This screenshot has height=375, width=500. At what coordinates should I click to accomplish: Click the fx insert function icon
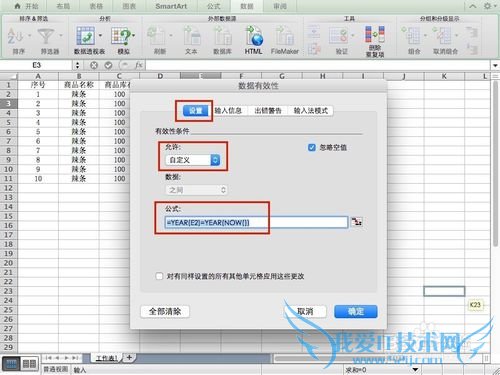[139, 65]
